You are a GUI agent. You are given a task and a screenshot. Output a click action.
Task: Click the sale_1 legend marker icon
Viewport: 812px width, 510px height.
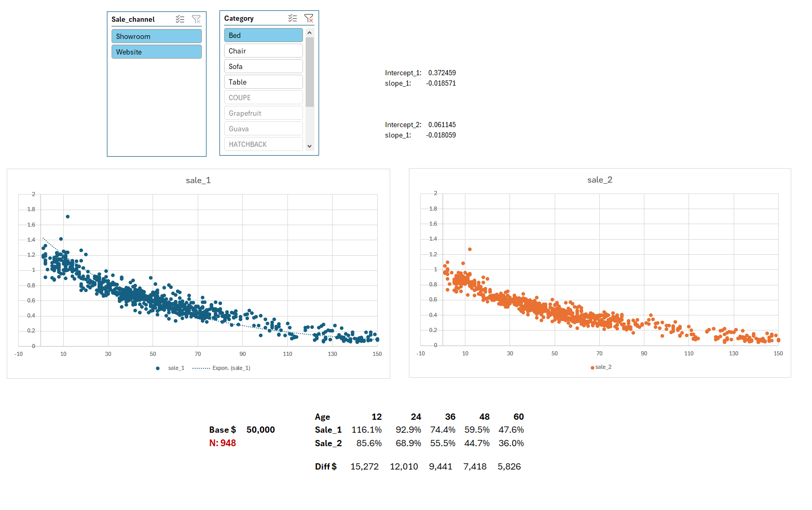pos(157,368)
